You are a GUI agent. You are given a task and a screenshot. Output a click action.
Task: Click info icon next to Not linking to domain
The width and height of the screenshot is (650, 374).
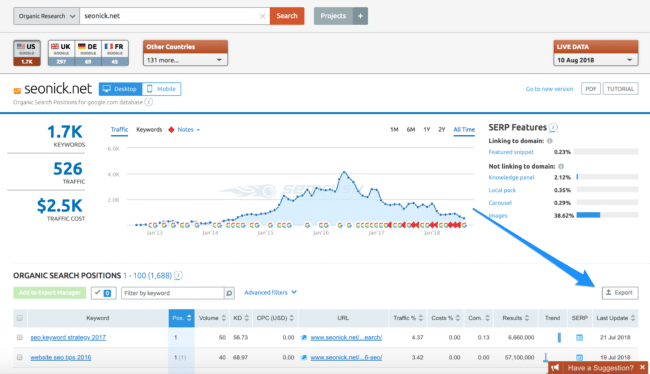point(561,166)
